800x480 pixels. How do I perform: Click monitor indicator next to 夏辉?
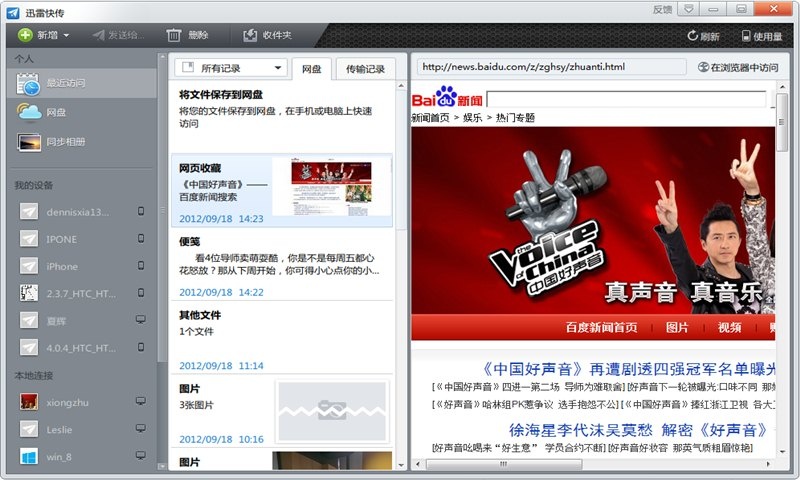click(x=141, y=320)
